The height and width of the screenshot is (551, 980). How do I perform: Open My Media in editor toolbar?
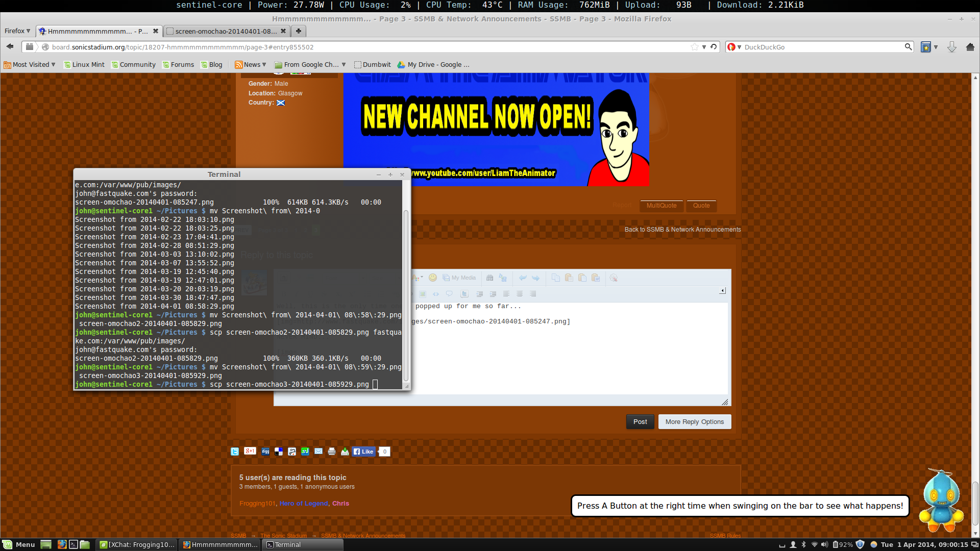[x=459, y=278]
